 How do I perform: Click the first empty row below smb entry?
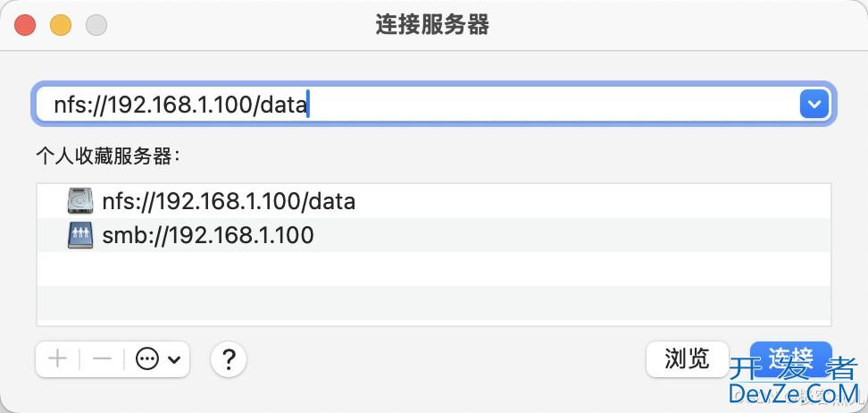[x=434, y=269]
